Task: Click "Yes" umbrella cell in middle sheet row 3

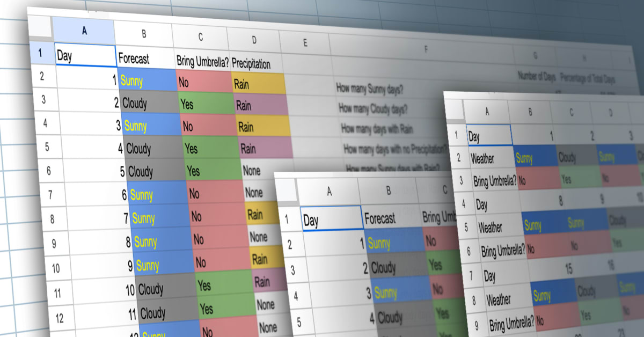Action: tap(443, 264)
